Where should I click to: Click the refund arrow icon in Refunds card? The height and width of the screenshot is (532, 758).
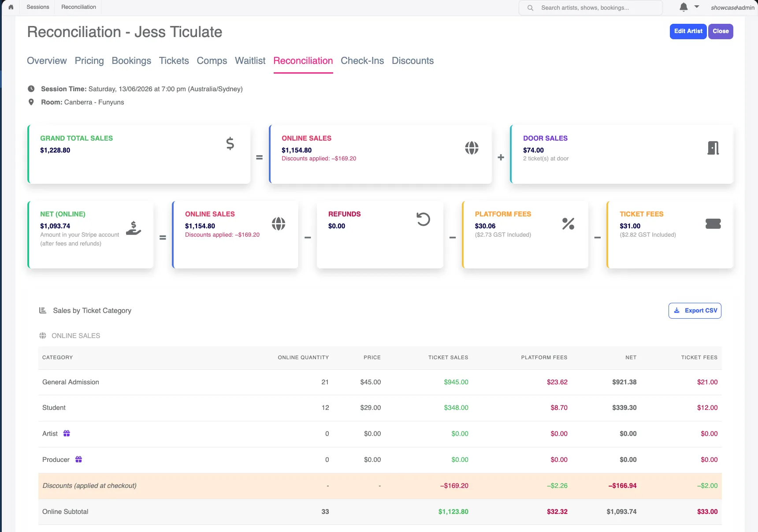pyautogui.click(x=423, y=219)
